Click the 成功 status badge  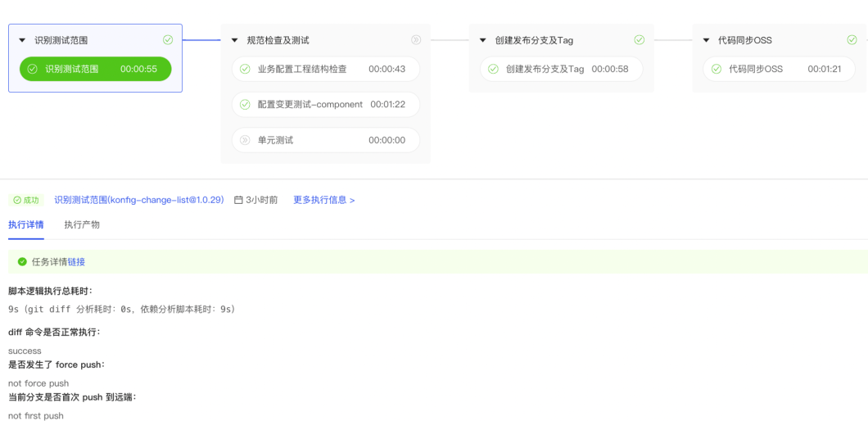pos(26,200)
